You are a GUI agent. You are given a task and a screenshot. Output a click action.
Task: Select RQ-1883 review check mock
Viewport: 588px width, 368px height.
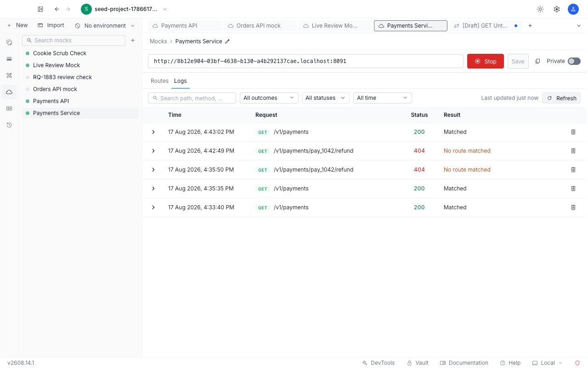[x=80, y=77]
